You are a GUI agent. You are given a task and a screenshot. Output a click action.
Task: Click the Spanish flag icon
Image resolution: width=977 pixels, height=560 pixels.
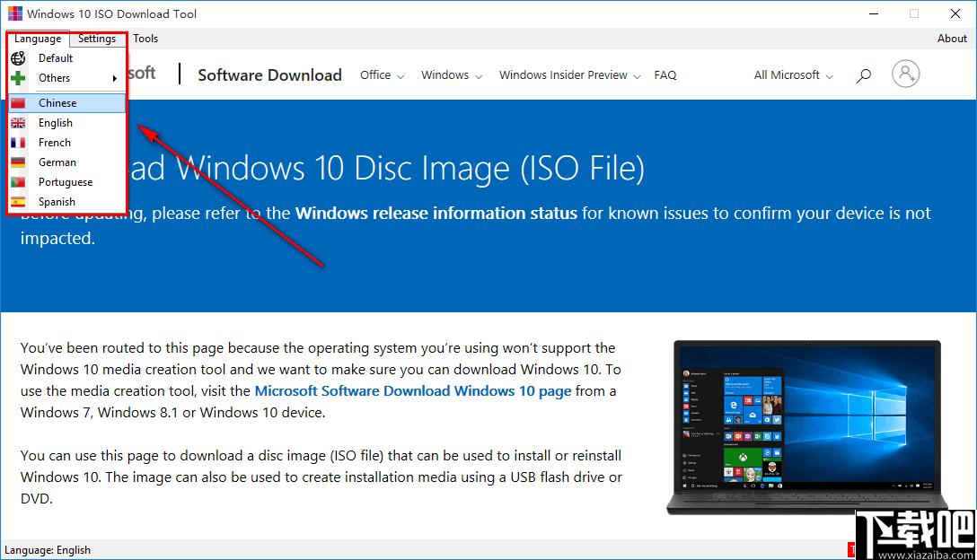click(x=18, y=202)
